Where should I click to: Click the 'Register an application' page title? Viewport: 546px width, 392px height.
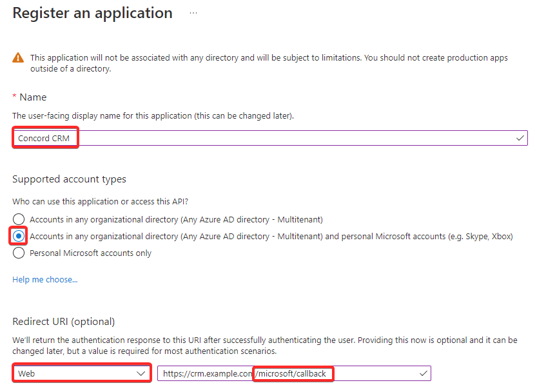pyautogui.click(x=92, y=12)
